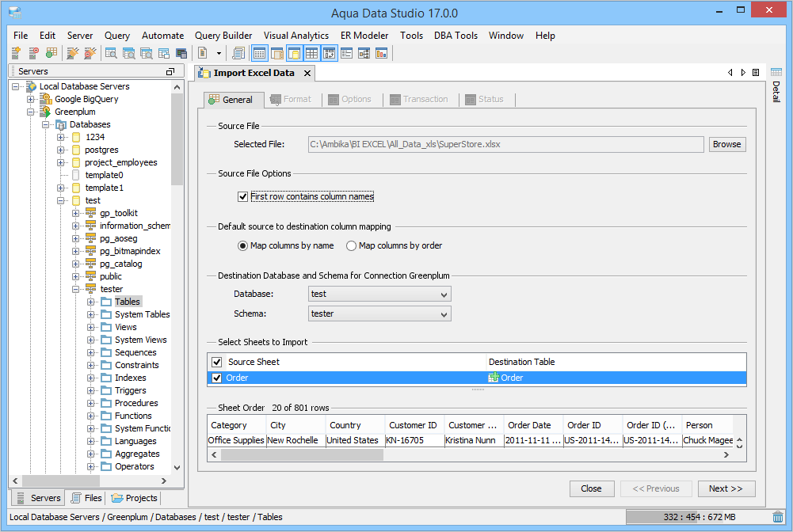Open the Query Builder menu
793x532 pixels.
(223, 36)
